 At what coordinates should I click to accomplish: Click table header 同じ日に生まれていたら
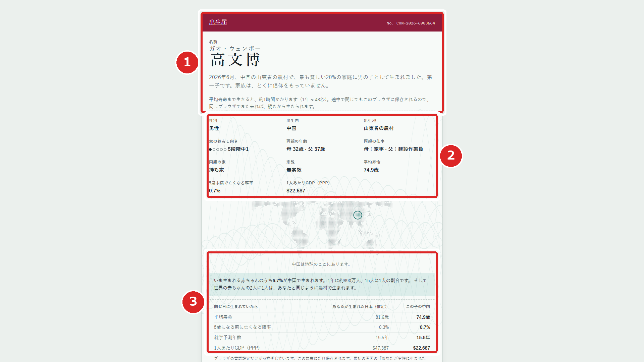pos(236,307)
